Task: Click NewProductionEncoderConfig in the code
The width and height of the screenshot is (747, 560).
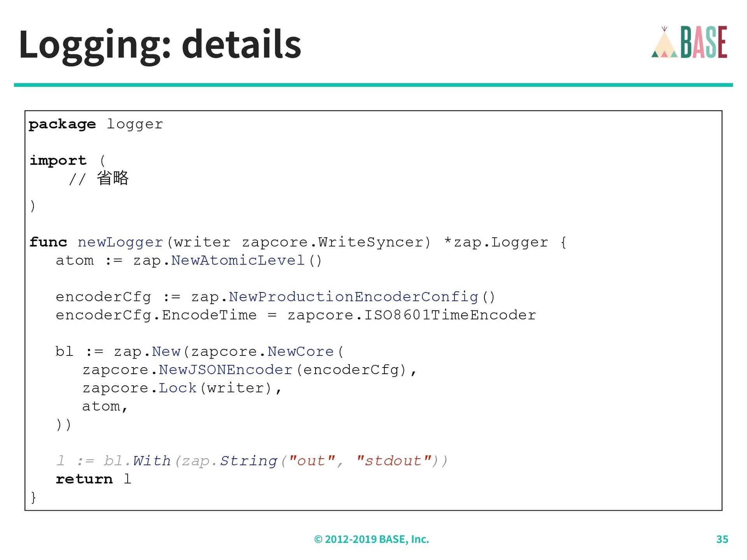Action: [x=353, y=297]
